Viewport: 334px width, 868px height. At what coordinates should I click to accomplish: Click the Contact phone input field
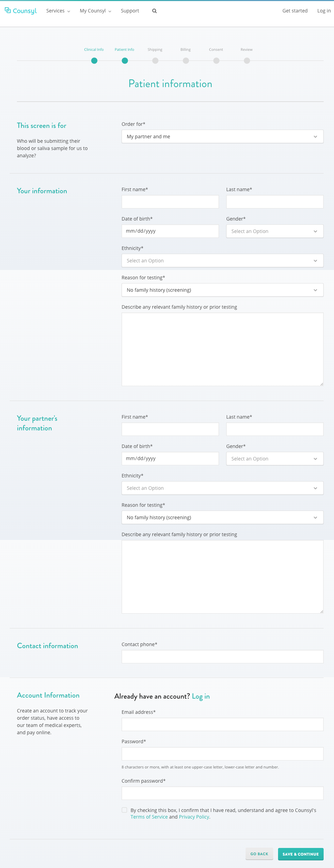click(x=222, y=657)
